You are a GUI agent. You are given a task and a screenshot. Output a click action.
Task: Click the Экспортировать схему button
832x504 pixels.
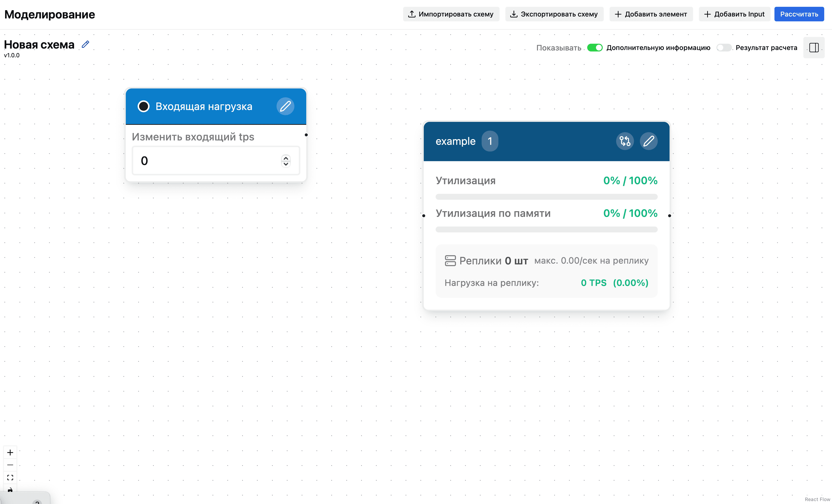click(554, 14)
